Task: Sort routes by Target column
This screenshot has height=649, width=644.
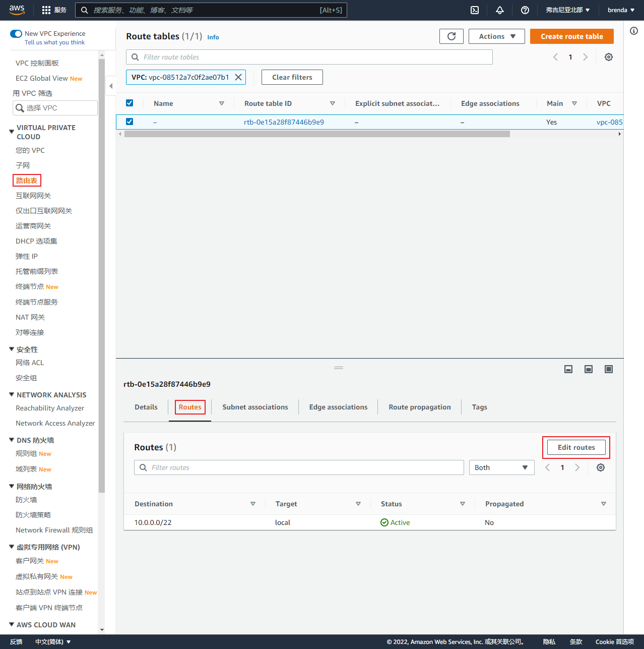Action: coord(358,504)
